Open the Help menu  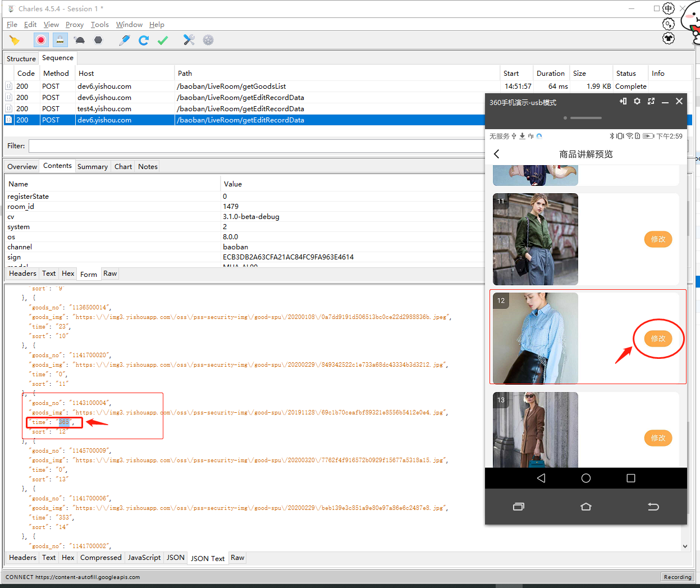pos(157,25)
